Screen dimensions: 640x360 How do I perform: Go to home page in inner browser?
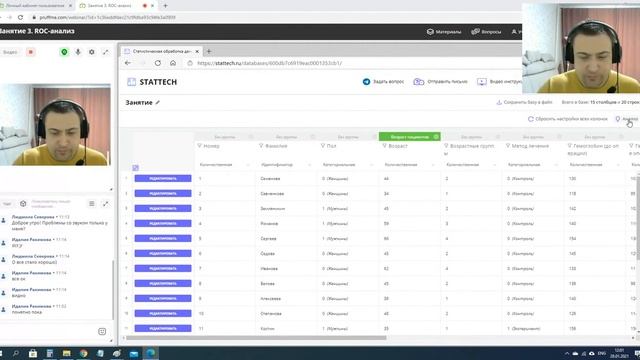pos(173,63)
